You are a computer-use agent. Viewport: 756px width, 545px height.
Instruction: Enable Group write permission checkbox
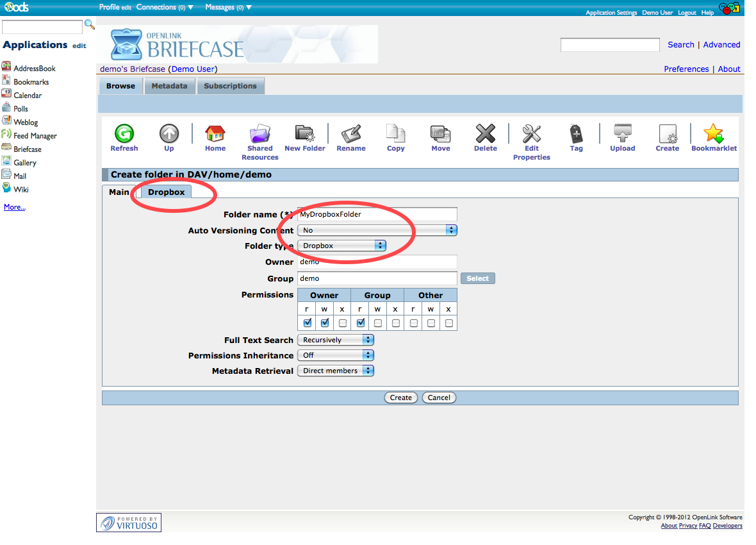(378, 323)
